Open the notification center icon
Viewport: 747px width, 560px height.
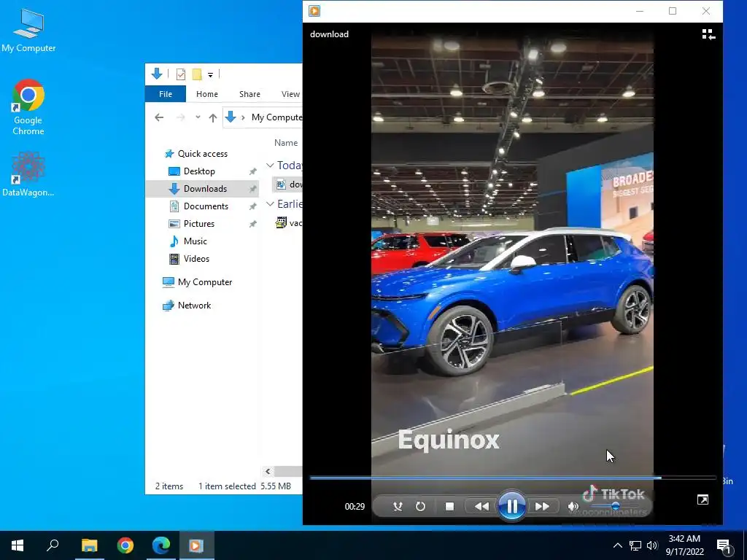pyautogui.click(x=723, y=545)
